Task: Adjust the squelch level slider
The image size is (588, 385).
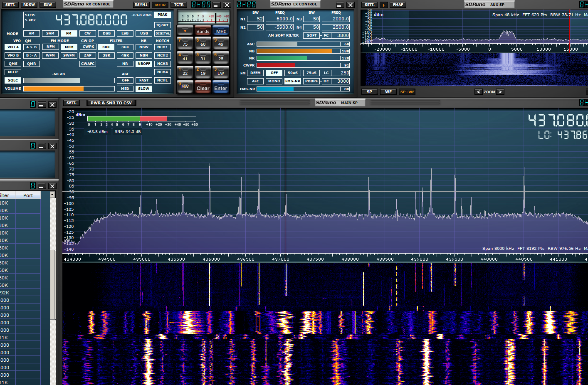Action: pyautogui.click(x=69, y=80)
